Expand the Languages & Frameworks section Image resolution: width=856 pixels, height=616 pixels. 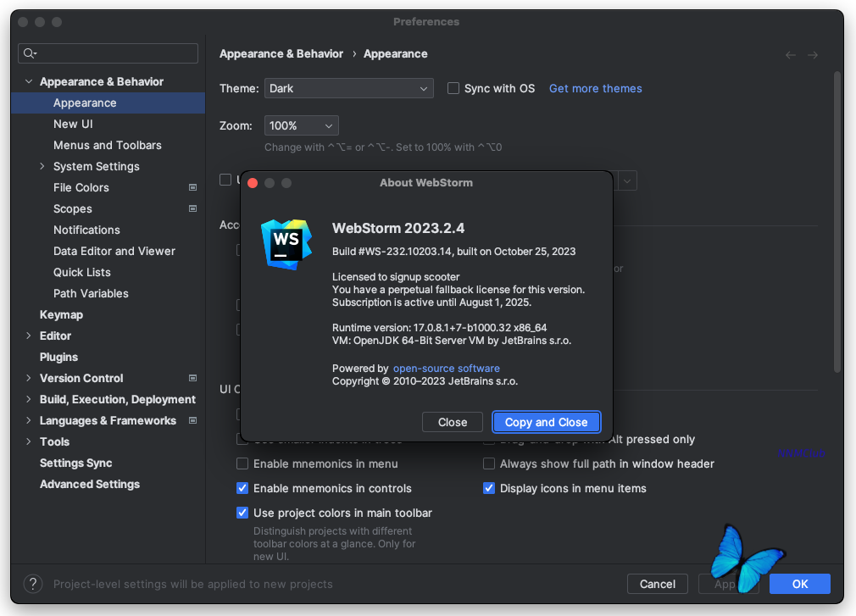pyautogui.click(x=28, y=420)
